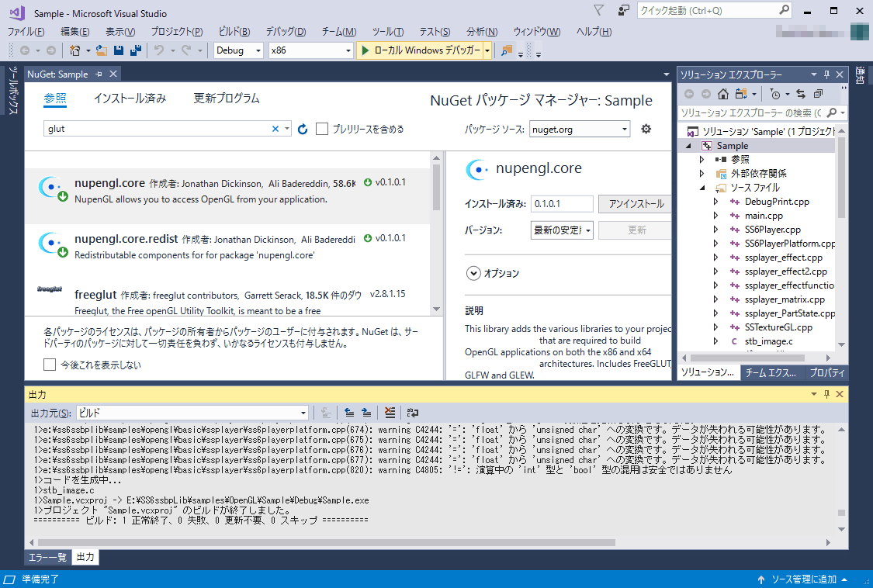Click the Save All toolbar icon
Screen dimensions: 873x588
pos(135,50)
